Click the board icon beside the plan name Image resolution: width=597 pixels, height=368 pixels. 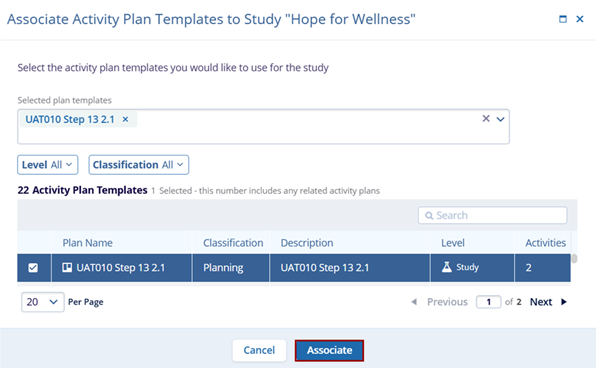click(x=67, y=267)
